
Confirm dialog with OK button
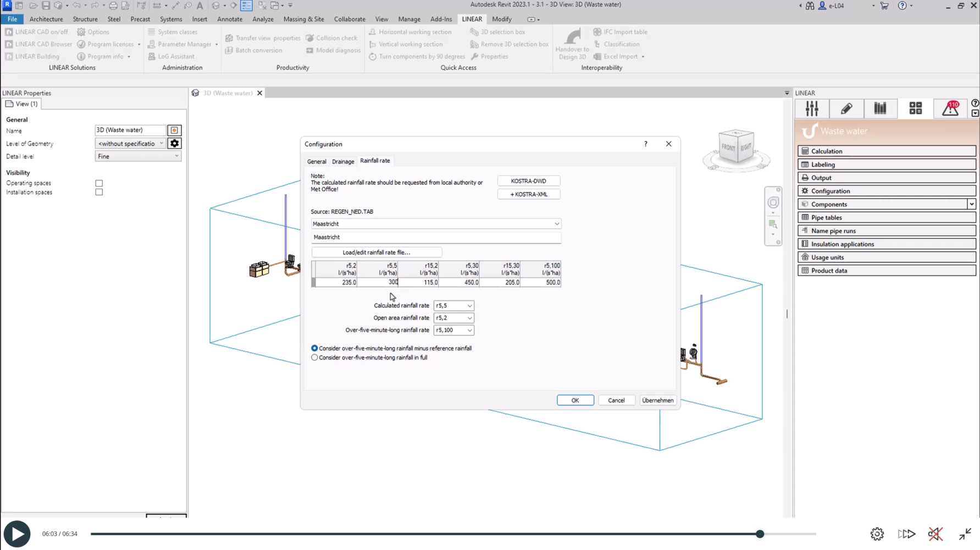pos(575,400)
